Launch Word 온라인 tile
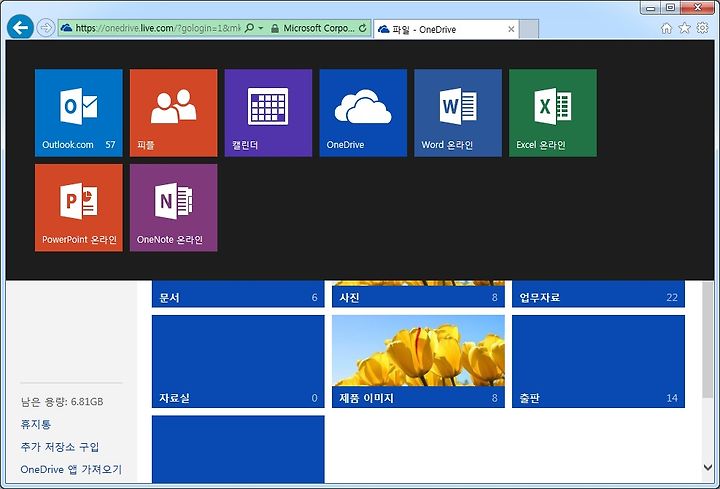The image size is (720, 489). pos(458,113)
